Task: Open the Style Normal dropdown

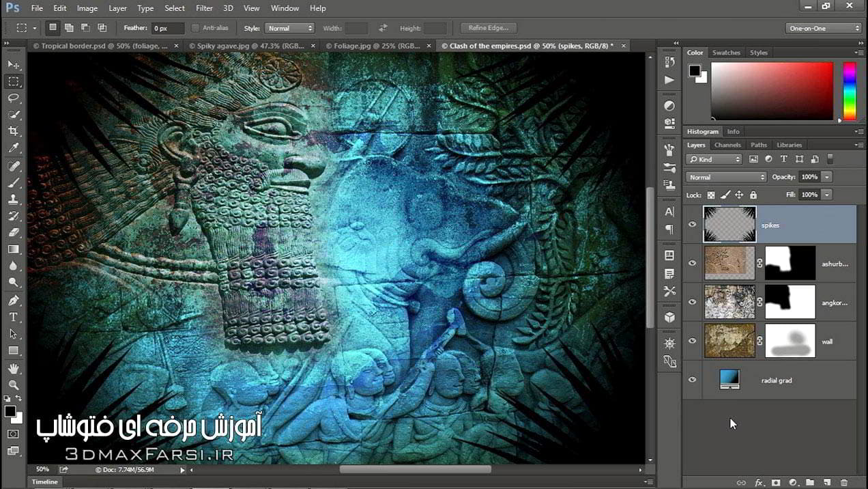Action: tap(289, 28)
